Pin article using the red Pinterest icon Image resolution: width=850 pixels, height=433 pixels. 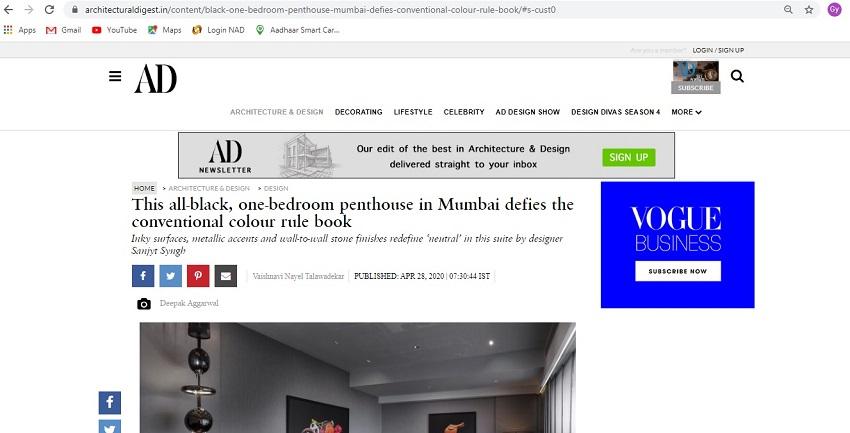(198, 276)
